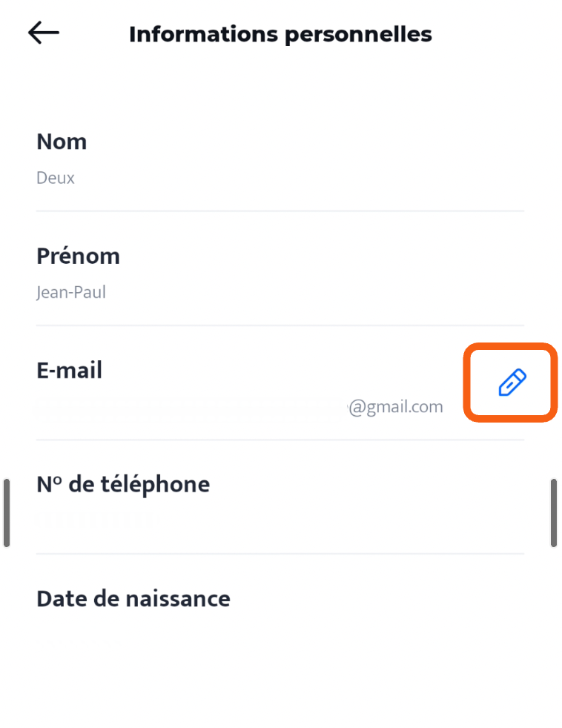Go back using the arrow icon
The width and height of the screenshot is (562, 728).
pyautogui.click(x=44, y=33)
